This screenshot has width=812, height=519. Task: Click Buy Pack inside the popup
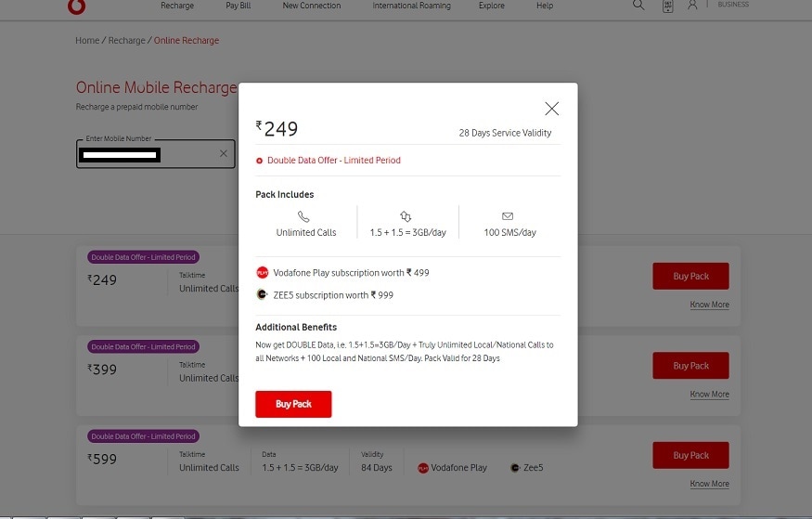pos(293,404)
